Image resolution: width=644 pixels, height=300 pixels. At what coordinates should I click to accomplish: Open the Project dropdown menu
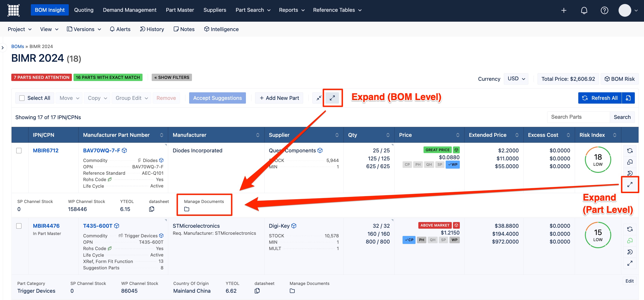pyautogui.click(x=20, y=29)
